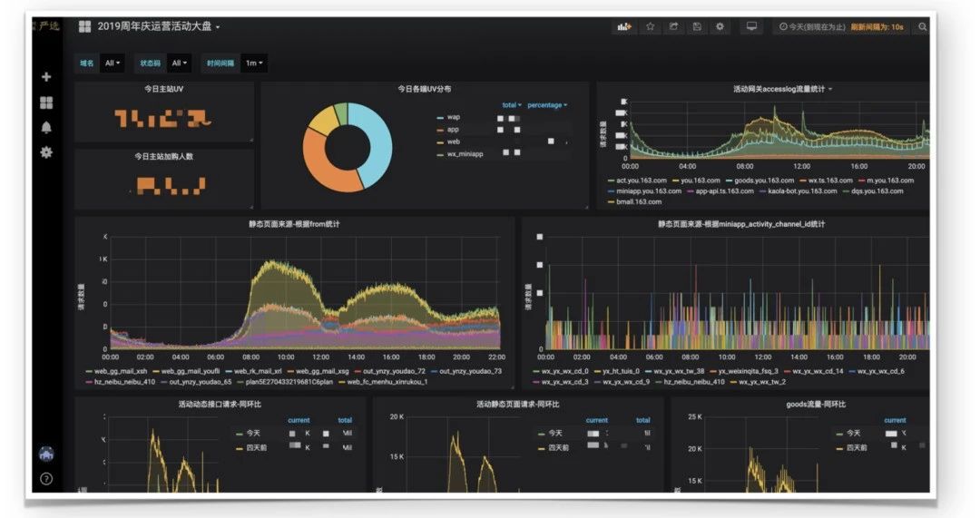Image resolution: width=980 pixels, height=518 pixels.
Task: Toggle the wap series in pie legend
Action: click(453, 117)
